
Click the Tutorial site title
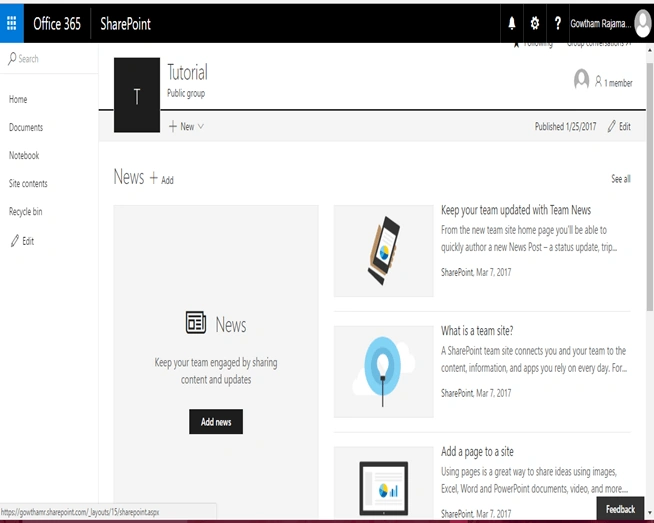pyautogui.click(x=187, y=72)
